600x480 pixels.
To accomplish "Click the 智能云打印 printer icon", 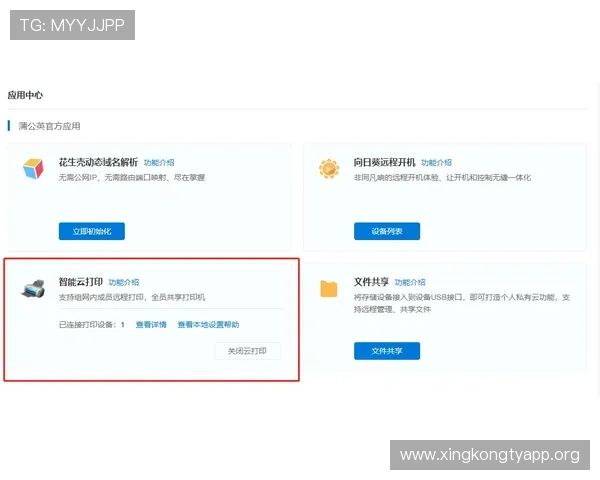I will (x=33, y=289).
